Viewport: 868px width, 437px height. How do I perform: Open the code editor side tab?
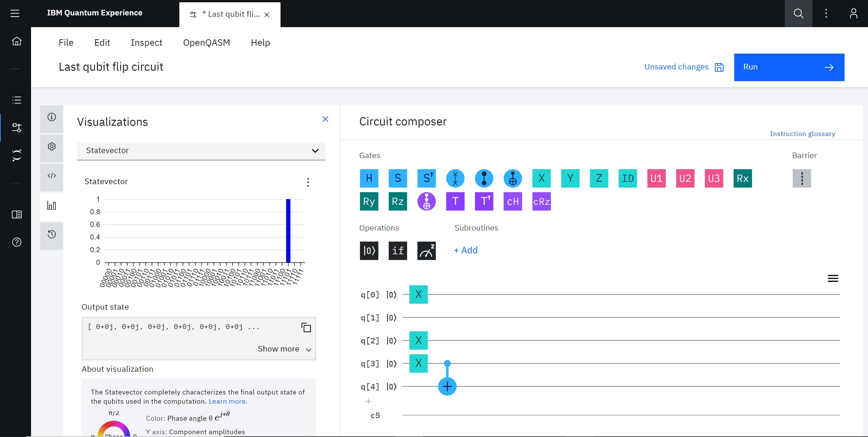[52, 176]
